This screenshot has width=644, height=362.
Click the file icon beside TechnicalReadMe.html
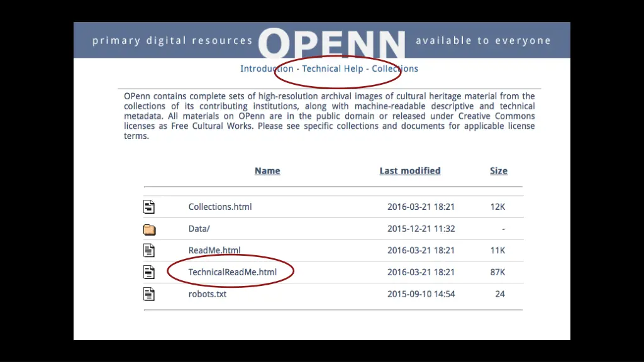tap(149, 272)
